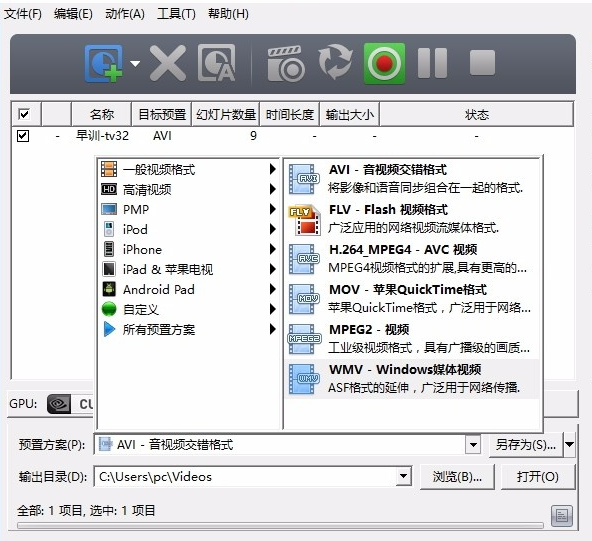Toggle the select-all header checkbox

pos(24,114)
